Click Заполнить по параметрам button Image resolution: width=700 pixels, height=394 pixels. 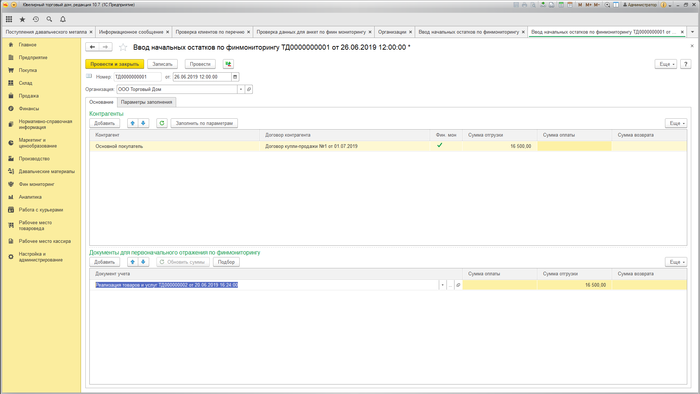click(204, 123)
